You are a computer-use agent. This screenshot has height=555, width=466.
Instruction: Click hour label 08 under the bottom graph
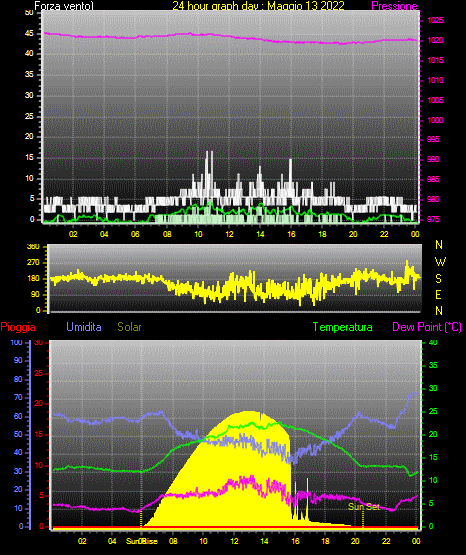coord(173,541)
